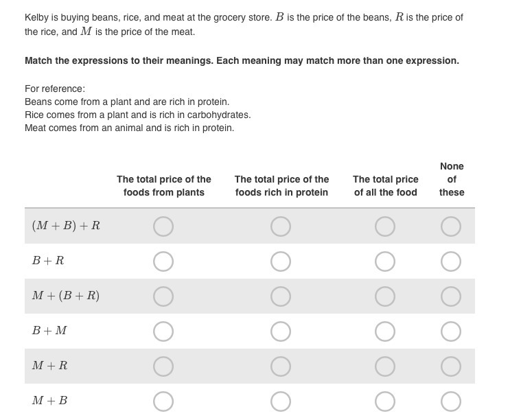Select 'None of these' for M + (B + R)

(450, 296)
